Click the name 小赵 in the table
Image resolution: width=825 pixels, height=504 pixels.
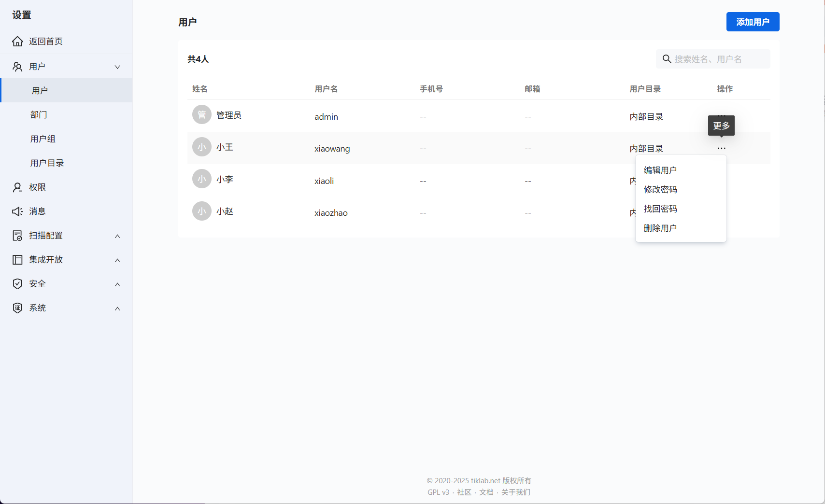click(x=225, y=211)
